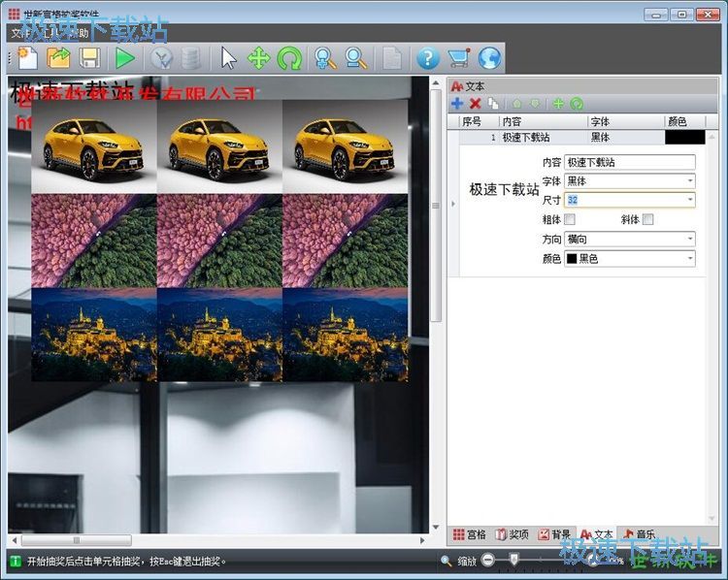
Task: Click canvas scroll down arrow
Action: point(436,527)
